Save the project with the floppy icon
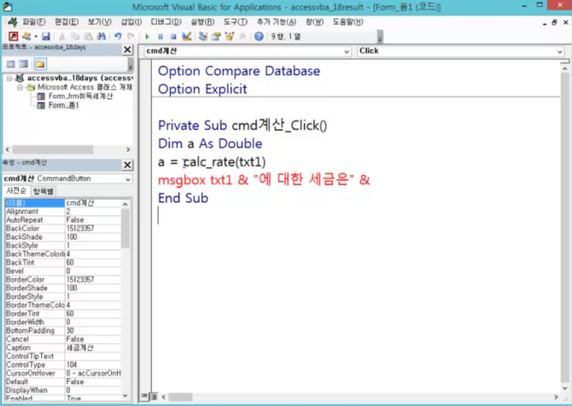The image size is (572, 406). [46, 36]
